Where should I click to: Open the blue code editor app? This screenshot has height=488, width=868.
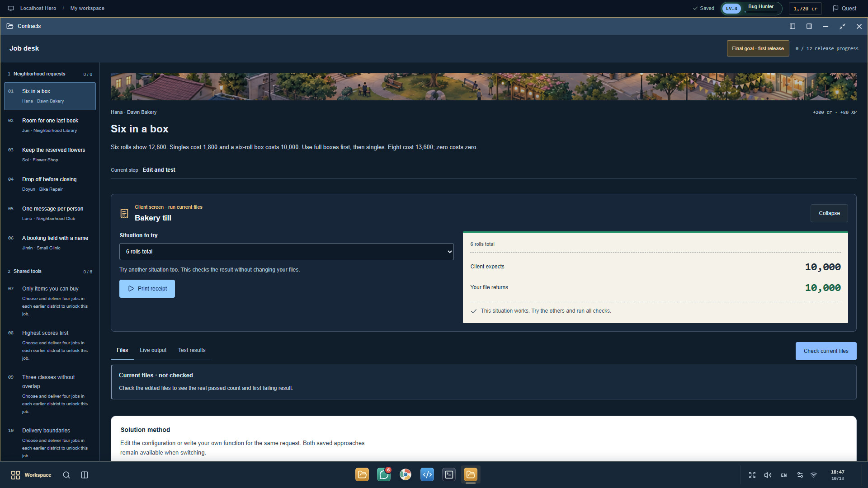click(x=427, y=474)
